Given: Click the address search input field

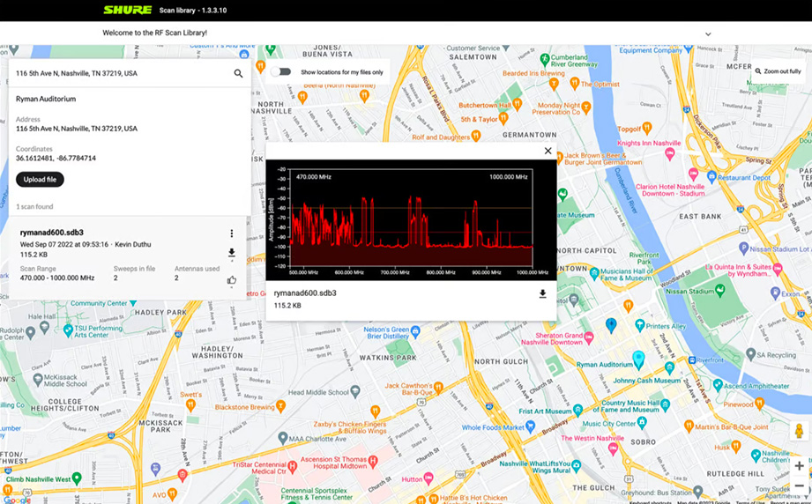Looking at the screenshot, I should [122, 73].
